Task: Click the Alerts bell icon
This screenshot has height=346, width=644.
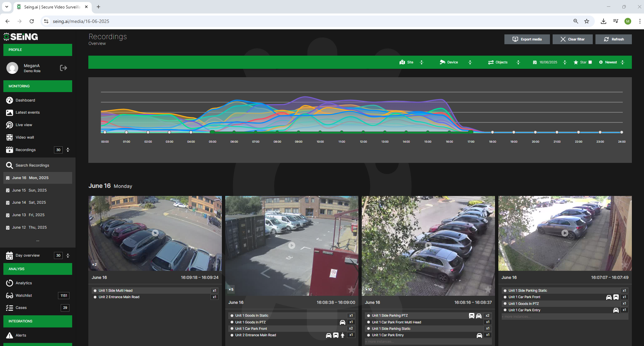Action: coord(10,335)
